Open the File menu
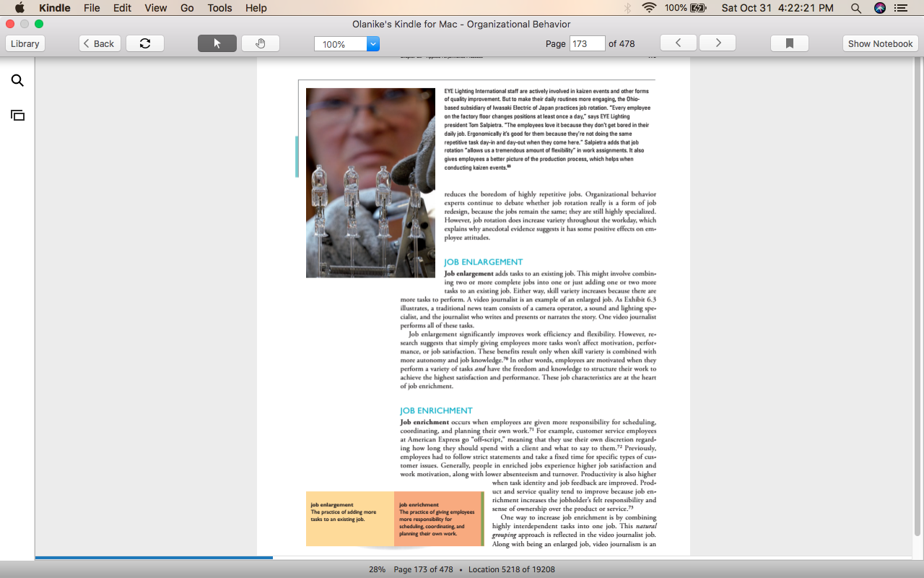This screenshot has height=578, width=924. click(92, 8)
